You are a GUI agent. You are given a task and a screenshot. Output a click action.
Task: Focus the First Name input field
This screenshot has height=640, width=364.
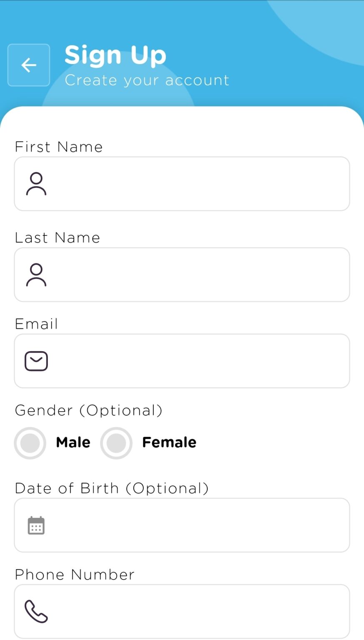196,184
